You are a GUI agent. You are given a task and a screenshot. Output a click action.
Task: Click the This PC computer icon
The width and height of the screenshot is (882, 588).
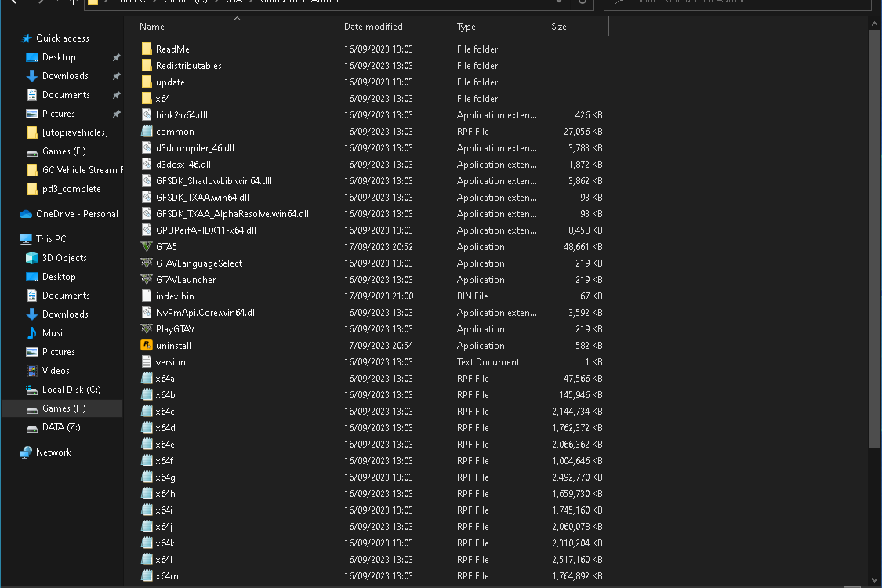(x=26, y=239)
